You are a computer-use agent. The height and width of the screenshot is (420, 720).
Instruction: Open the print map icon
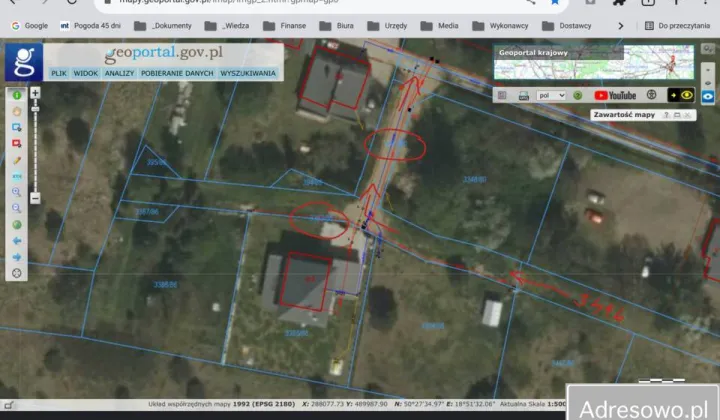(x=523, y=96)
